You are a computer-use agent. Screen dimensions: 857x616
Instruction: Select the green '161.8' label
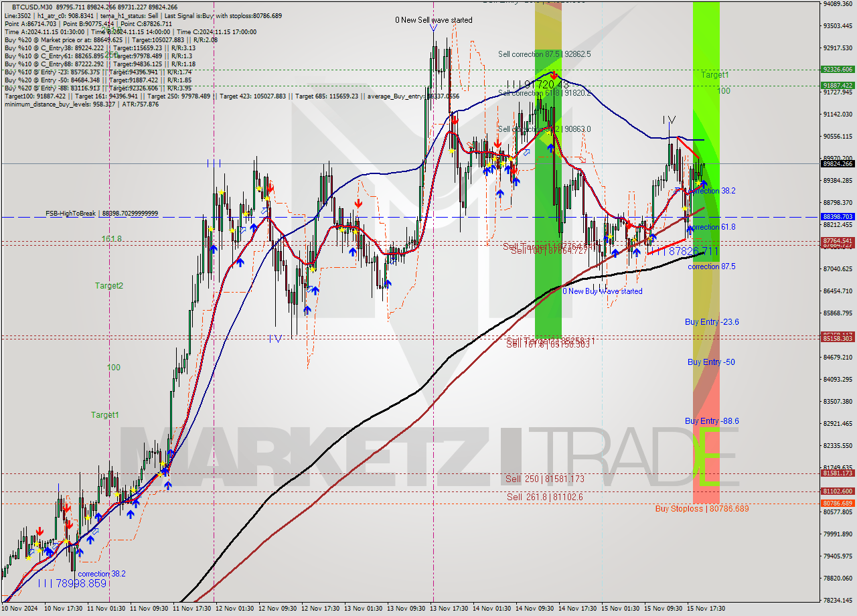coord(111,239)
